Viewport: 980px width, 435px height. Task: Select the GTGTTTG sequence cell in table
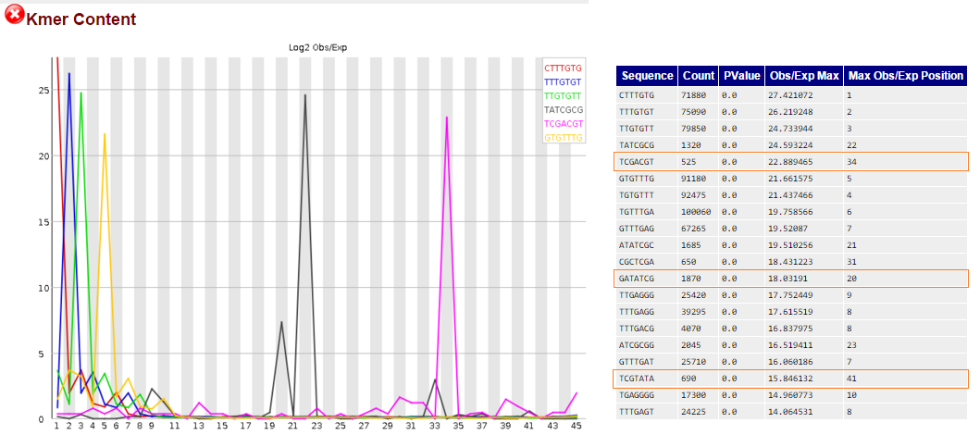(647, 178)
